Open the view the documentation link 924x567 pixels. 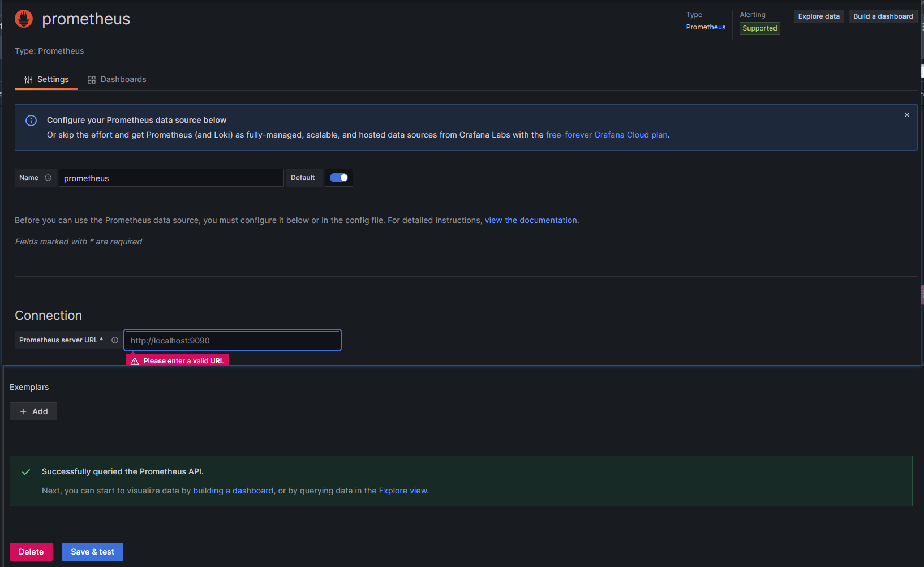click(531, 220)
